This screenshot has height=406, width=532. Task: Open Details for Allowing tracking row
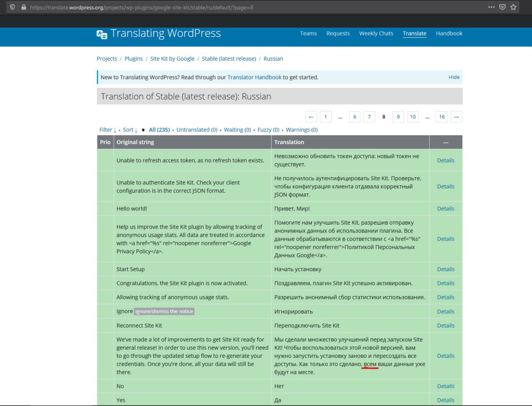446,297
